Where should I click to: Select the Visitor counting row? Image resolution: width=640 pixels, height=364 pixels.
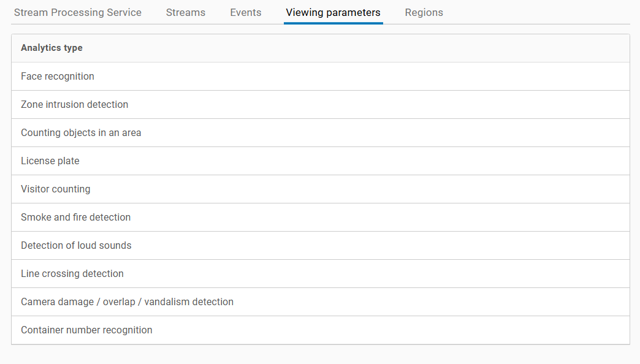coord(56,189)
